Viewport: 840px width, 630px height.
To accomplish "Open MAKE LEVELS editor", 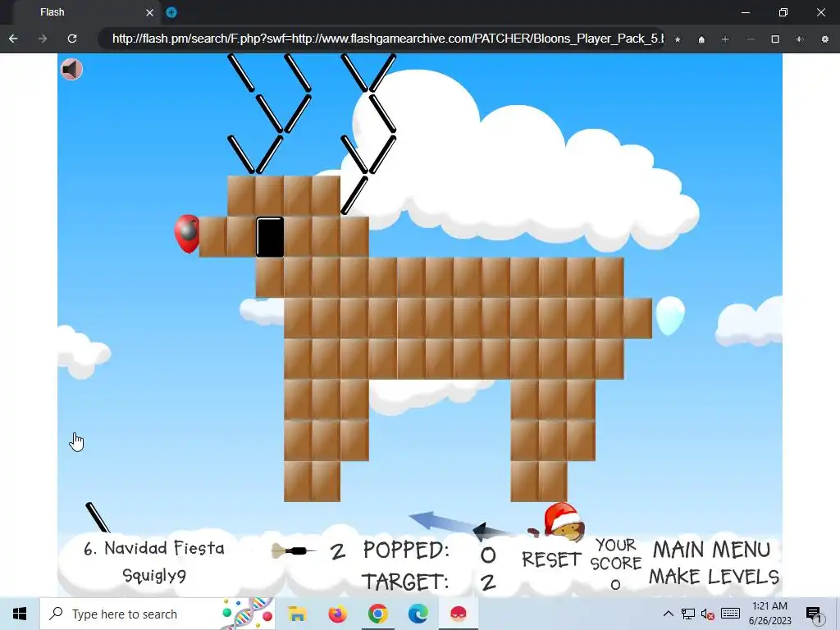I will click(714, 577).
